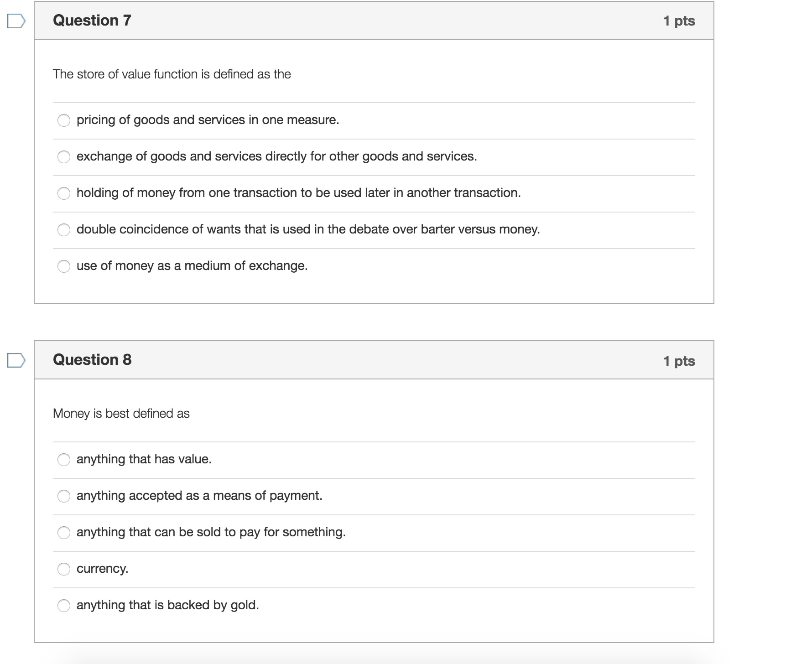Viewport: 812px width, 664px height.
Task: Pick 'holding of money from one transaction' answer
Action: click(x=64, y=193)
